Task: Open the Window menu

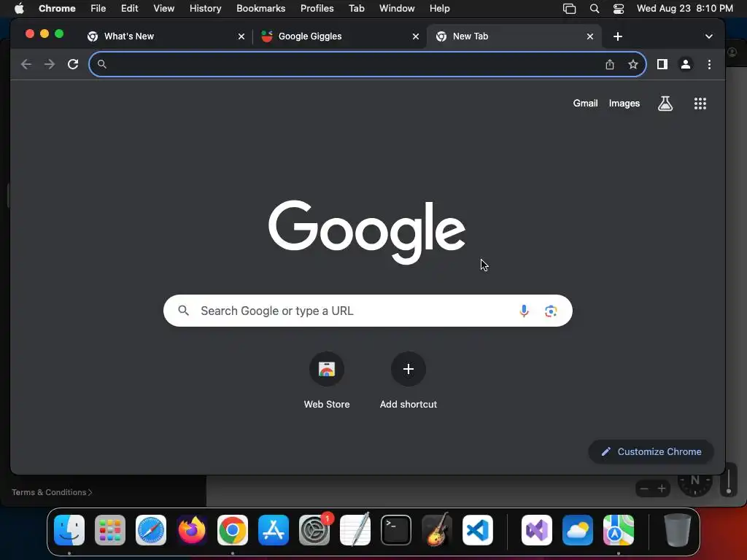Action: (x=397, y=9)
